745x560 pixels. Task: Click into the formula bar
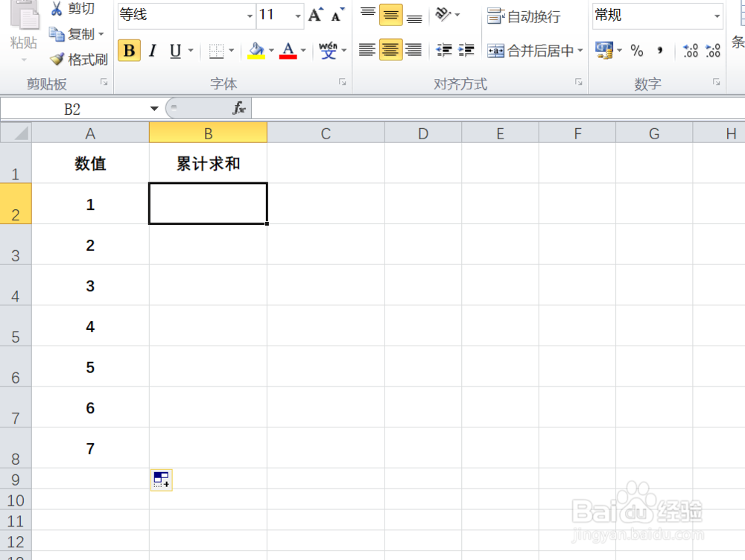(498, 109)
